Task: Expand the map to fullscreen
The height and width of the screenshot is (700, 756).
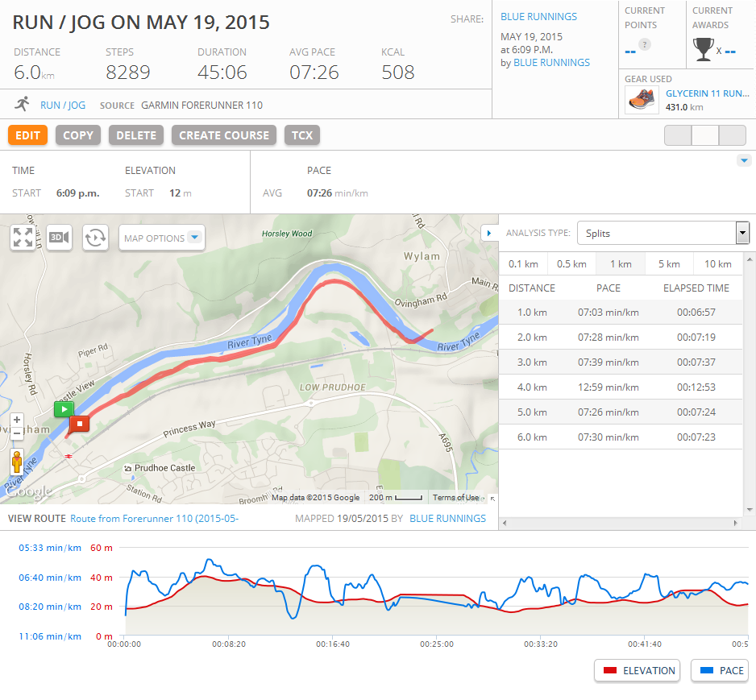Action: (23, 238)
